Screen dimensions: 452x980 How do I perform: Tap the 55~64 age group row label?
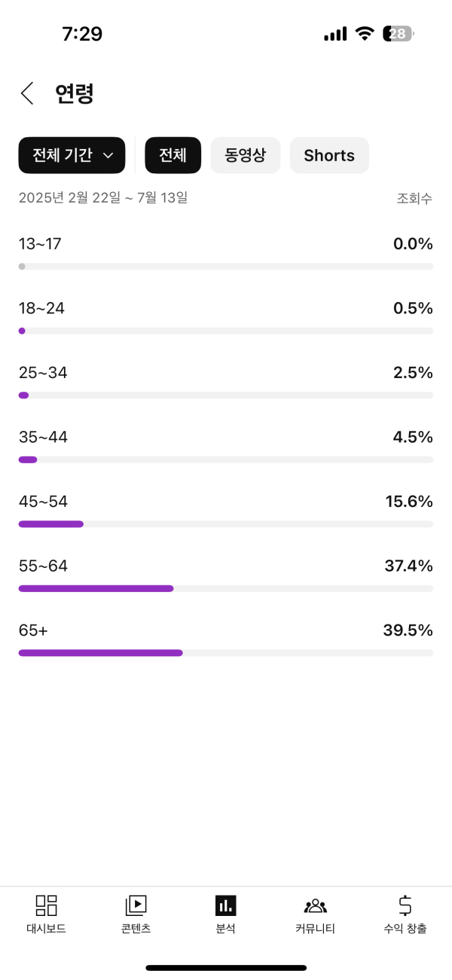43,566
